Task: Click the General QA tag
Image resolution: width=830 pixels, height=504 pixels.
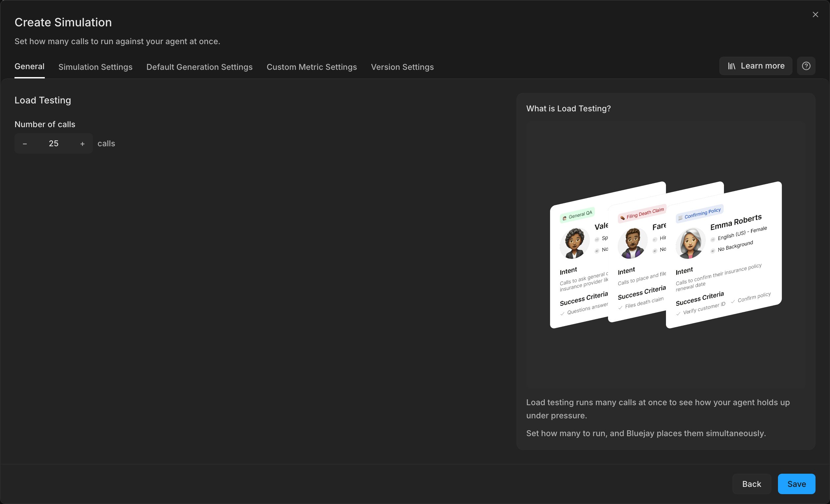Action: [x=577, y=215]
